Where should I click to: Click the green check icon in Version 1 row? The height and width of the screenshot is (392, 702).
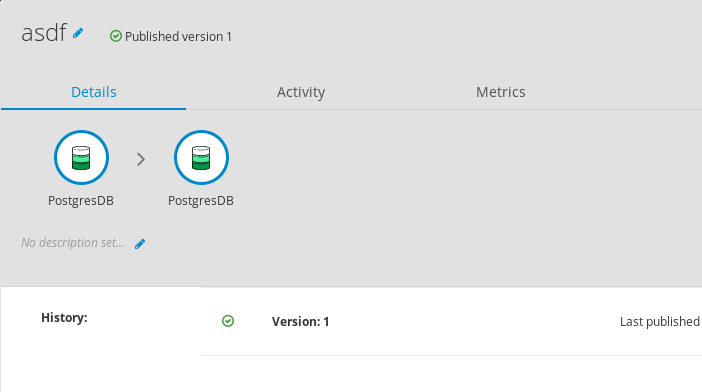(228, 321)
